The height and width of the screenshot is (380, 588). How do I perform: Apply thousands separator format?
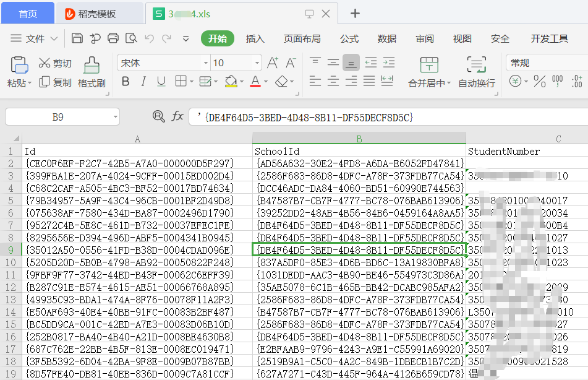558,81
